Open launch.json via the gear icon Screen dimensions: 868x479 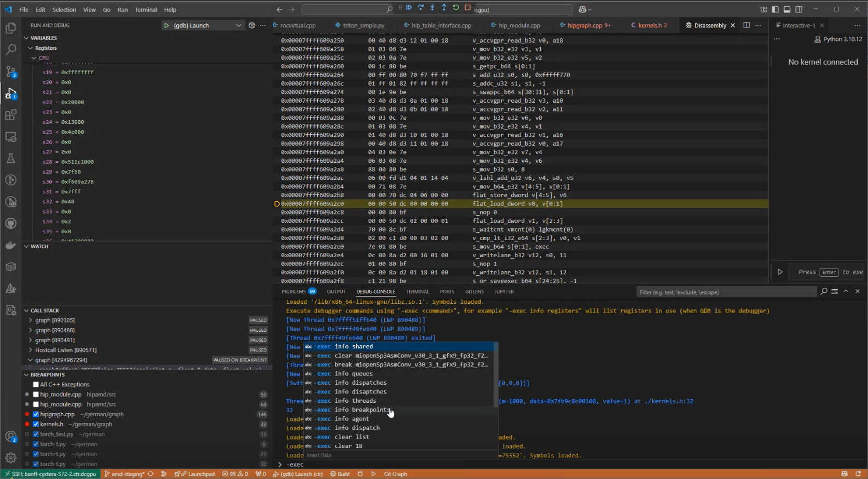251,25
